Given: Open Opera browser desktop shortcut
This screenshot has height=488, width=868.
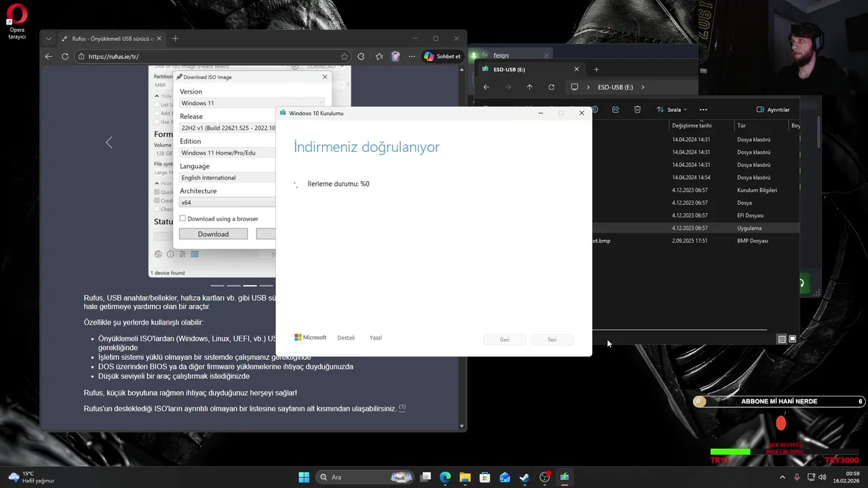Looking at the screenshot, I should 17,22.
